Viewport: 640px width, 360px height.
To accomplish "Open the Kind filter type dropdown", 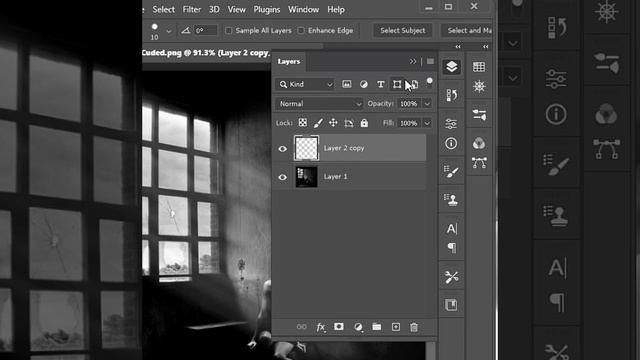I will (305, 84).
